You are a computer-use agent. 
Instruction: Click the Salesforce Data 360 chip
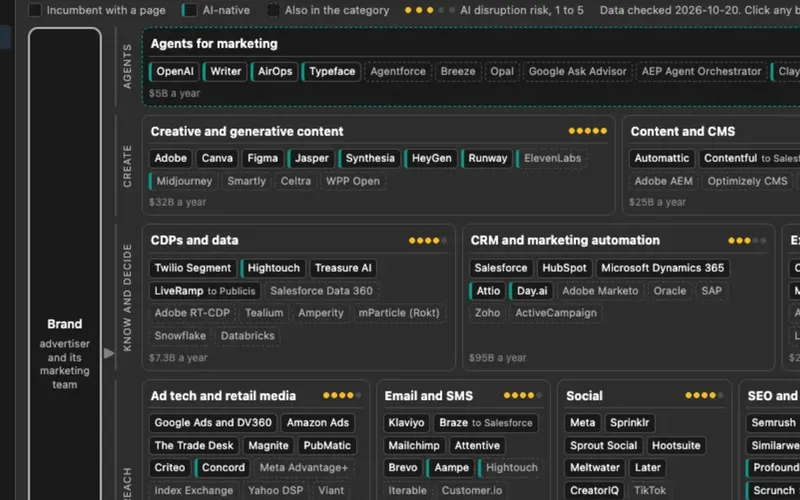(x=321, y=291)
